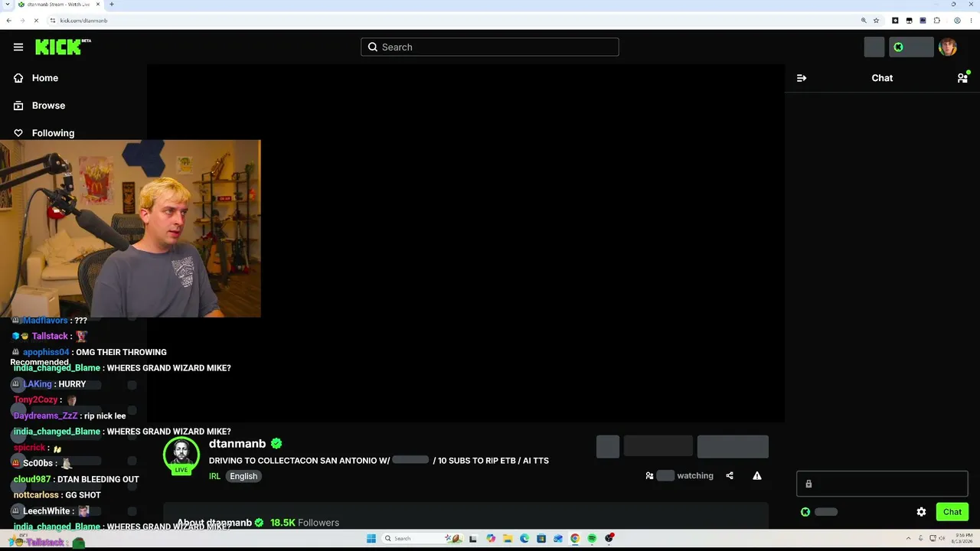Share the dtanmanb stream

pyautogui.click(x=730, y=476)
